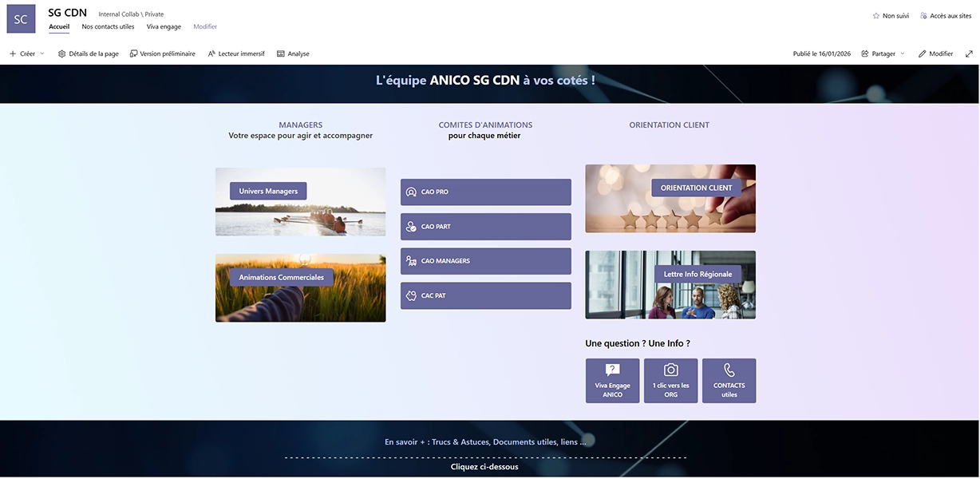Switch to Nos contacts utiles tab
This screenshot has width=980, height=479.
[108, 26]
